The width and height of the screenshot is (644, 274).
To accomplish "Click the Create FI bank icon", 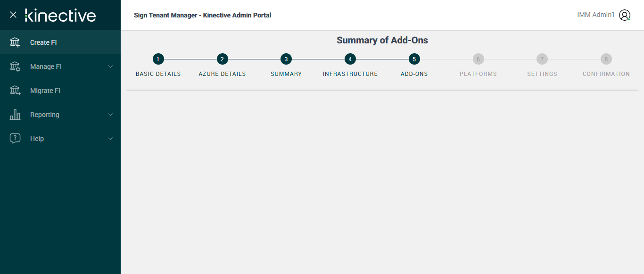I will (x=15, y=42).
